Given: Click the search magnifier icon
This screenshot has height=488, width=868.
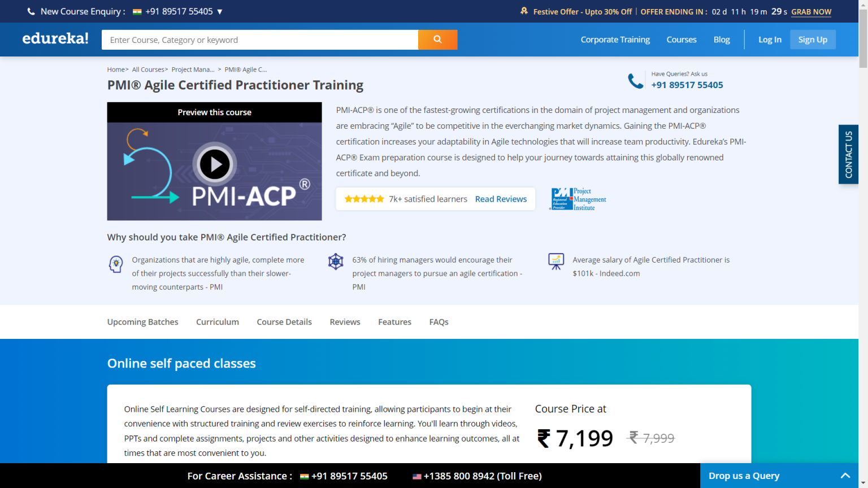Looking at the screenshot, I should pos(437,40).
